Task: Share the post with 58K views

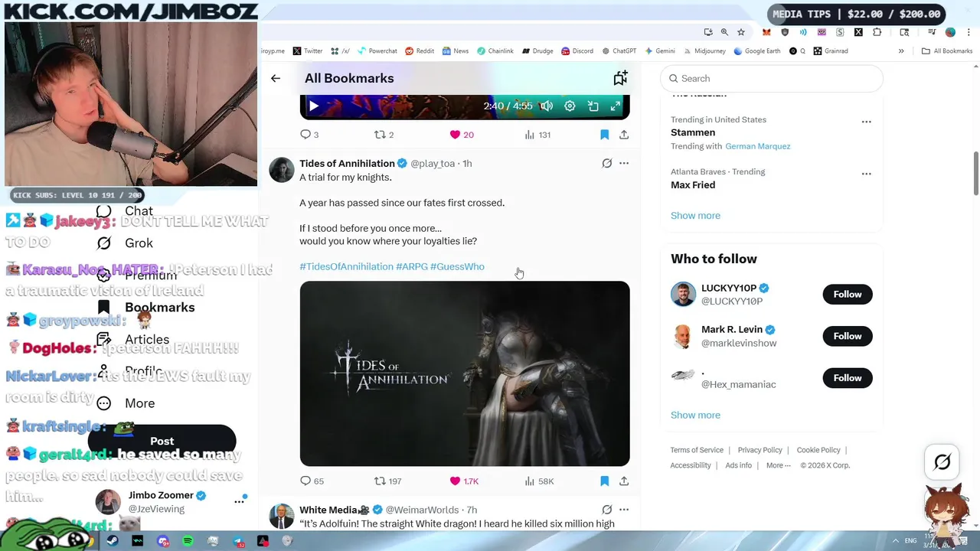Action: 624,481
